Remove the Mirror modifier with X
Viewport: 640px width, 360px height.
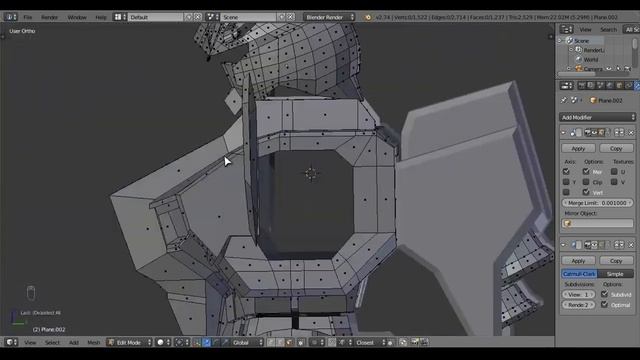[631, 133]
